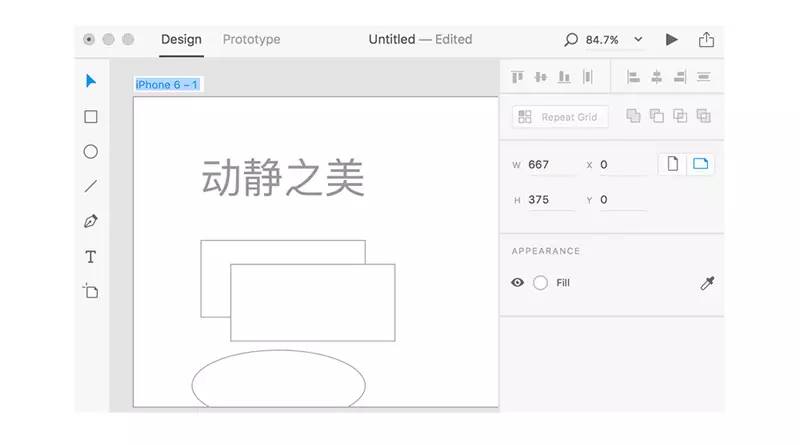Click the eyedropper color picker icon
This screenshot has width=800, height=445.
point(707,283)
